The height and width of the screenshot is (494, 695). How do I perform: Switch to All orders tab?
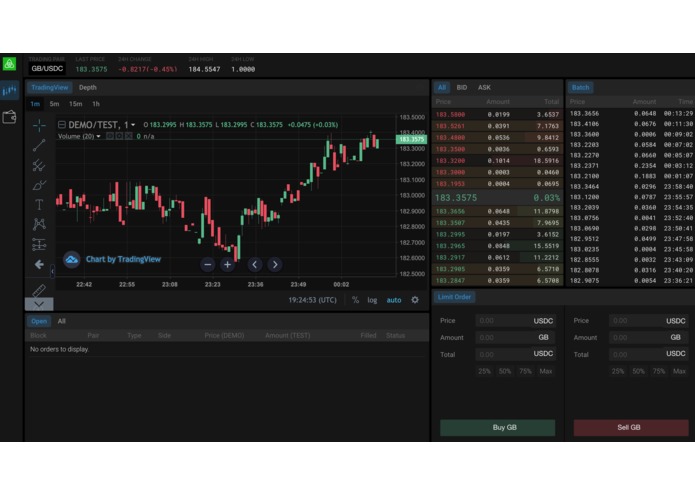tap(62, 321)
